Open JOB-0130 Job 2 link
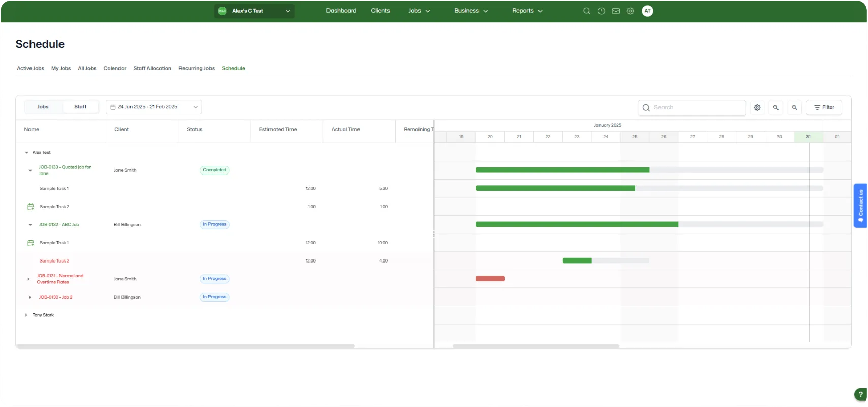 [x=55, y=297]
